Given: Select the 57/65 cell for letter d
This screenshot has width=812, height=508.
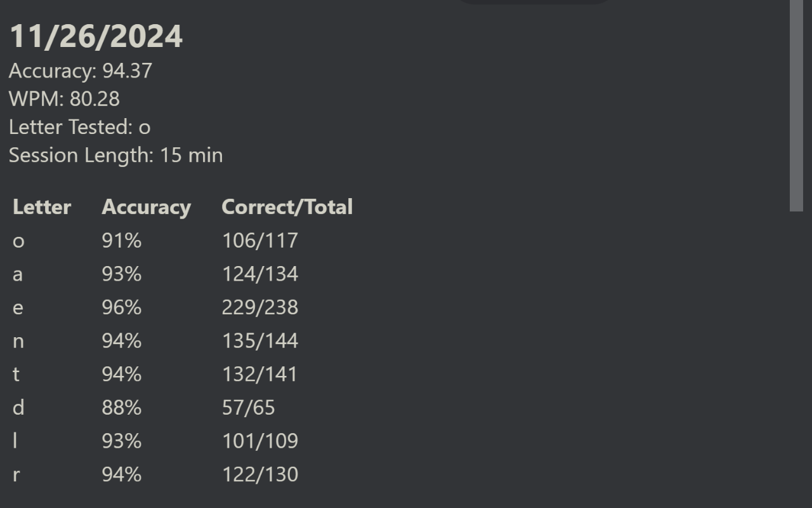Looking at the screenshot, I should (248, 408).
